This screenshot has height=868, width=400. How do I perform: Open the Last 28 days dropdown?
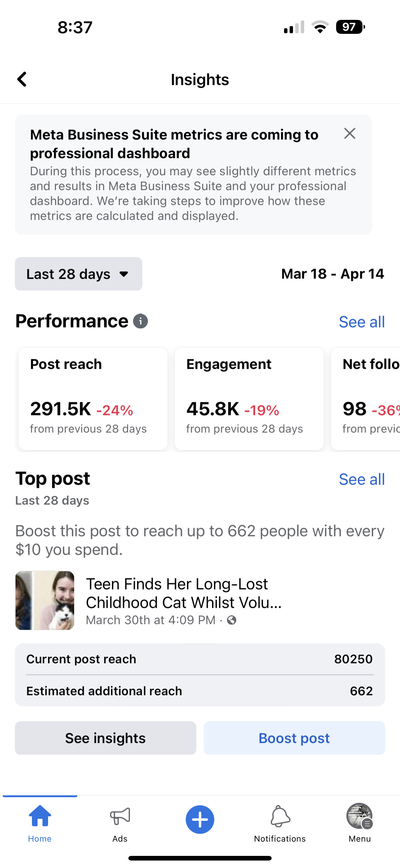pos(78,274)
